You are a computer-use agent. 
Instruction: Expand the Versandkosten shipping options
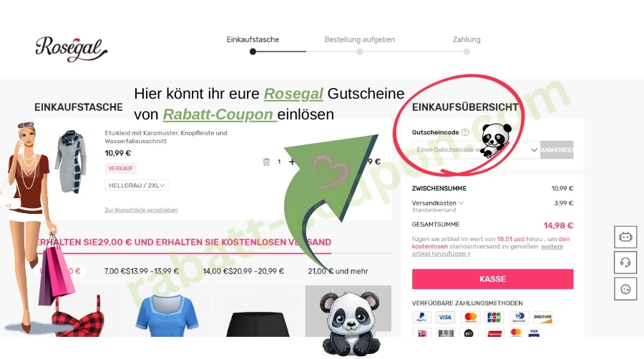tap(462, 202)
